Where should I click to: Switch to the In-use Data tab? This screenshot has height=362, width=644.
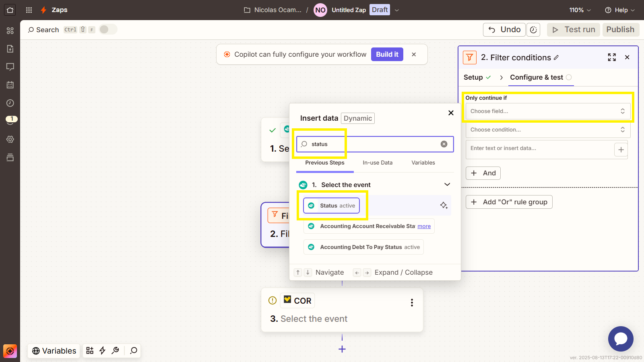tap(378, 162)
